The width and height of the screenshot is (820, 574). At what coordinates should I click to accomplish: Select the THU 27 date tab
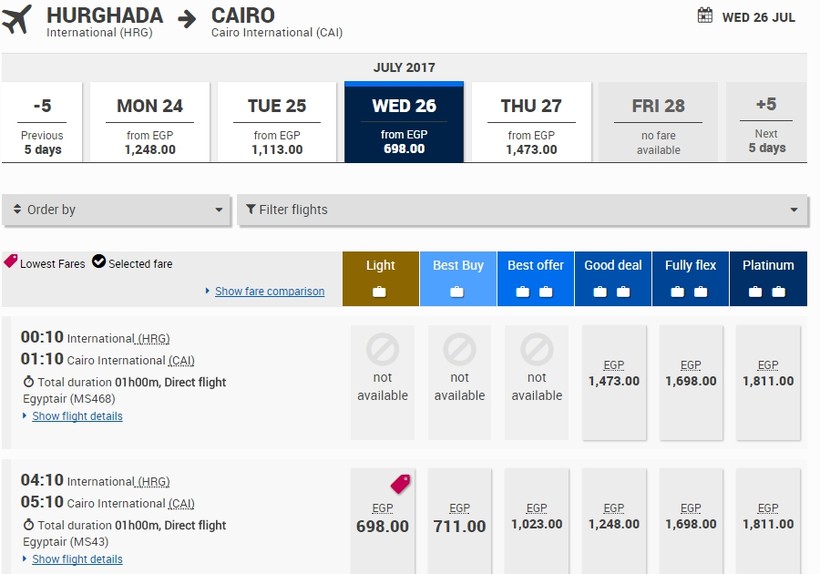(x=531, y=122)
